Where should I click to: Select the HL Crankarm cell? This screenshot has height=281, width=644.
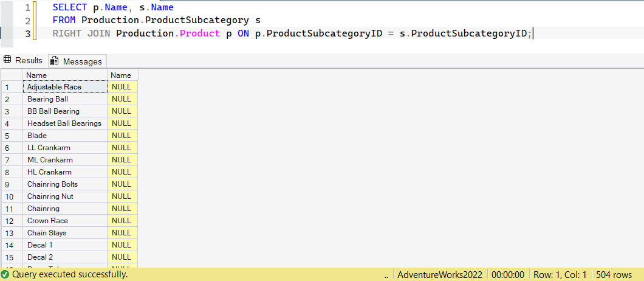click(65, 172)
